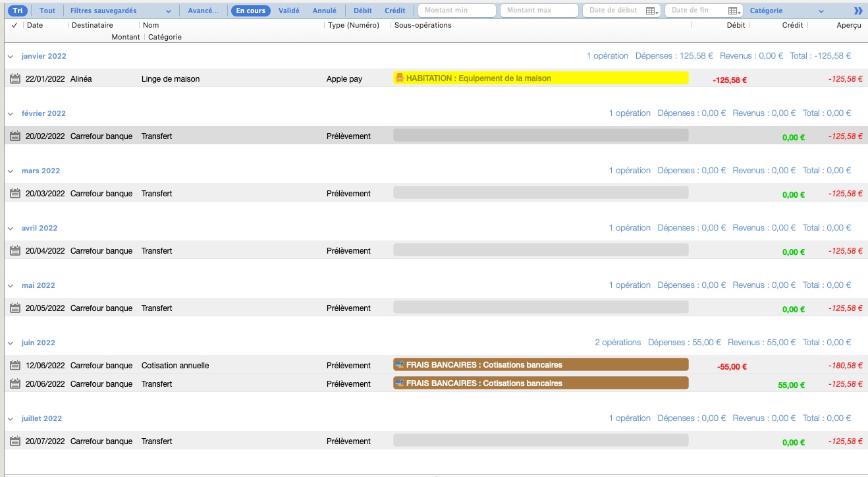Click calendar icon on 20/04/2022 transfer row
The height and width of the screenshot is (477, 868).
15,251
